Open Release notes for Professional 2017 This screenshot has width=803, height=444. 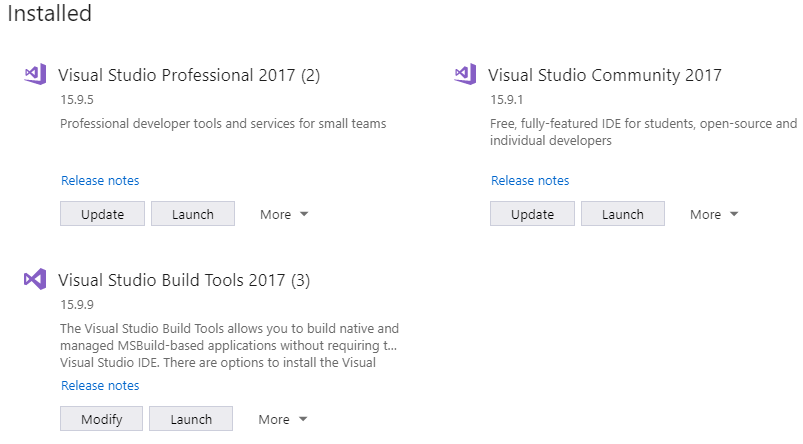pyautogui.click(x=100, y=180)
